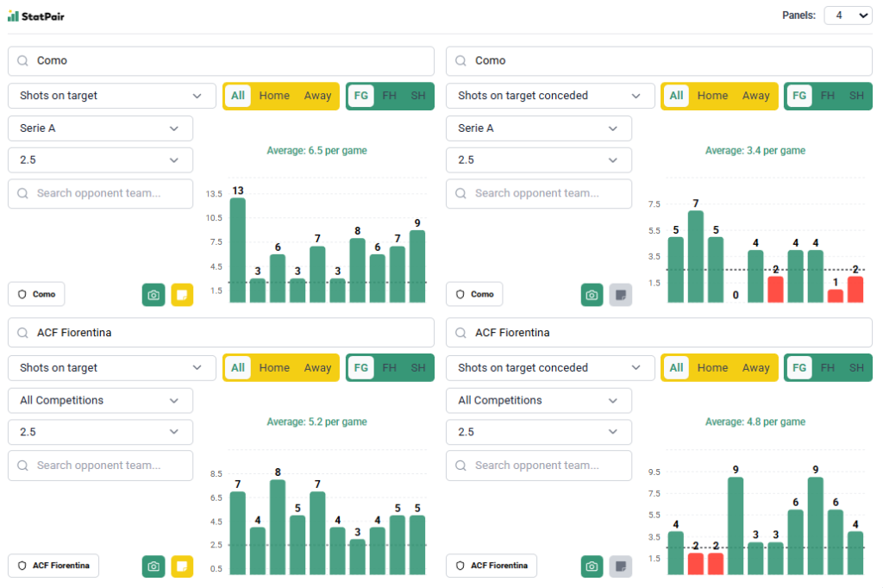Select SH tab in Fiorentina shots on target panel
This screenshot has width=883, height=588.
pos(418,368)
